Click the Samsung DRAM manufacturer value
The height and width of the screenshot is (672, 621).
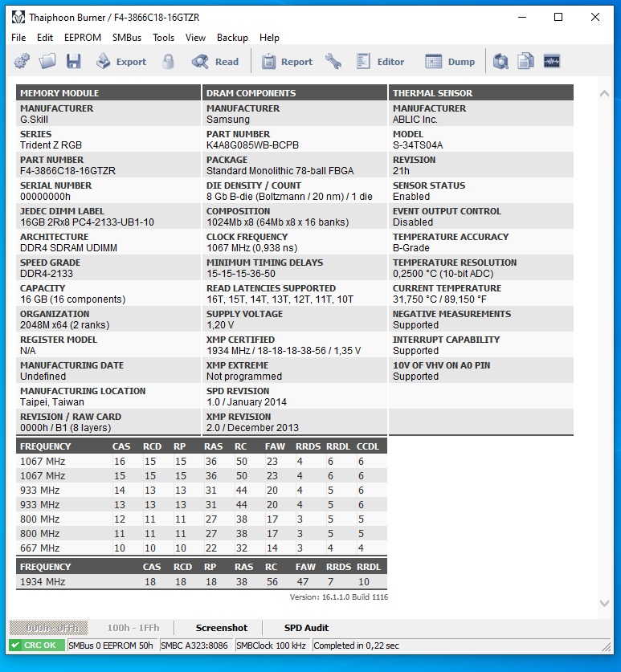227,120
